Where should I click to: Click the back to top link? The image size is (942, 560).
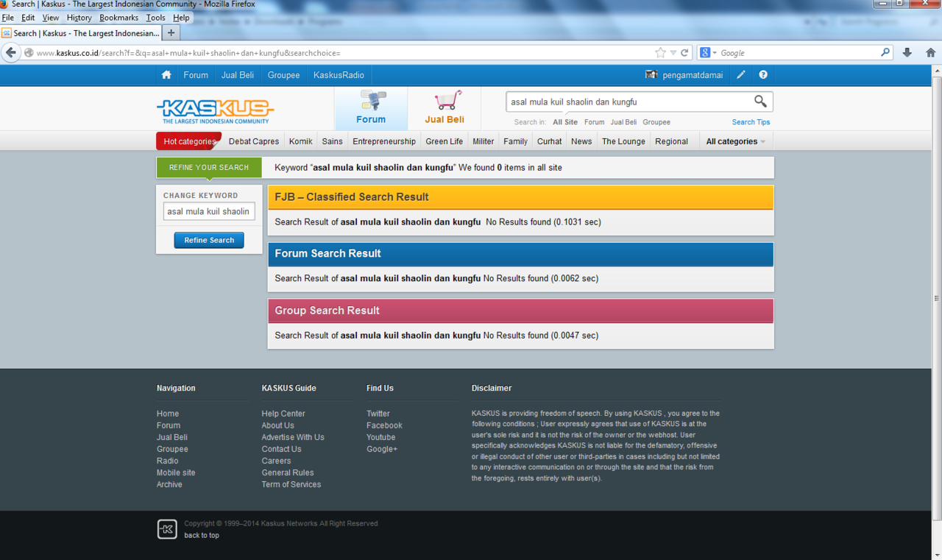pyautogui.click(x=202, y=535)
